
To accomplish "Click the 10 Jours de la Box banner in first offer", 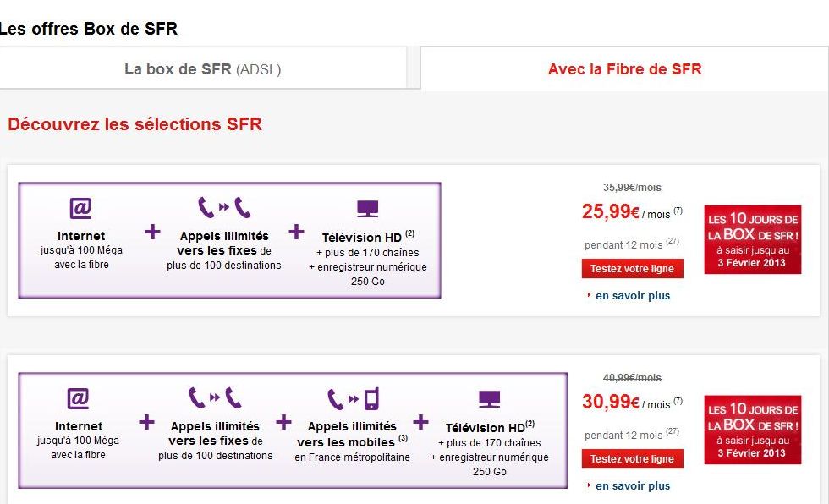I will coord(752,239).
